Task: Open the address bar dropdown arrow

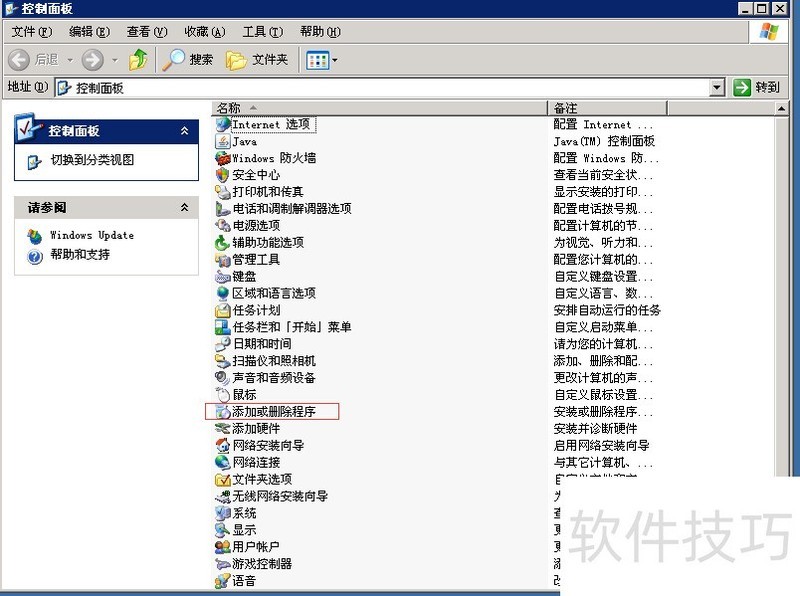Action: (x=717, y=88)
